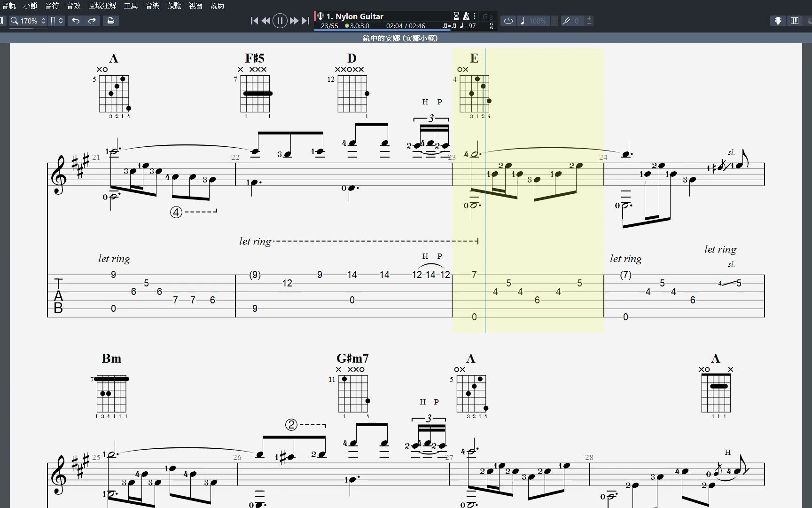Open the 音符 menu
Screen dimensions: 812x508
pyautogui.click(x=52, y=6)
